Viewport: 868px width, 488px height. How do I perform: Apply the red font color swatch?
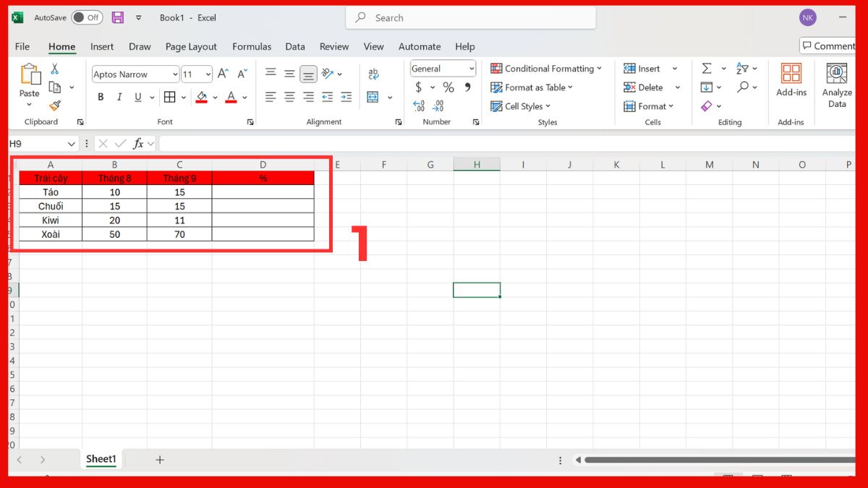230,101
